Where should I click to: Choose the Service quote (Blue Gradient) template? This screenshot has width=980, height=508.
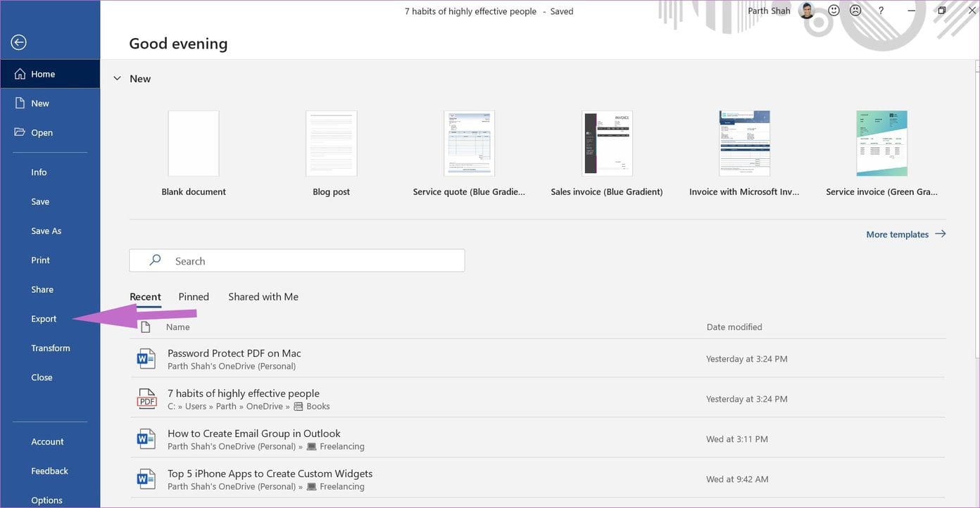[469, 144]
